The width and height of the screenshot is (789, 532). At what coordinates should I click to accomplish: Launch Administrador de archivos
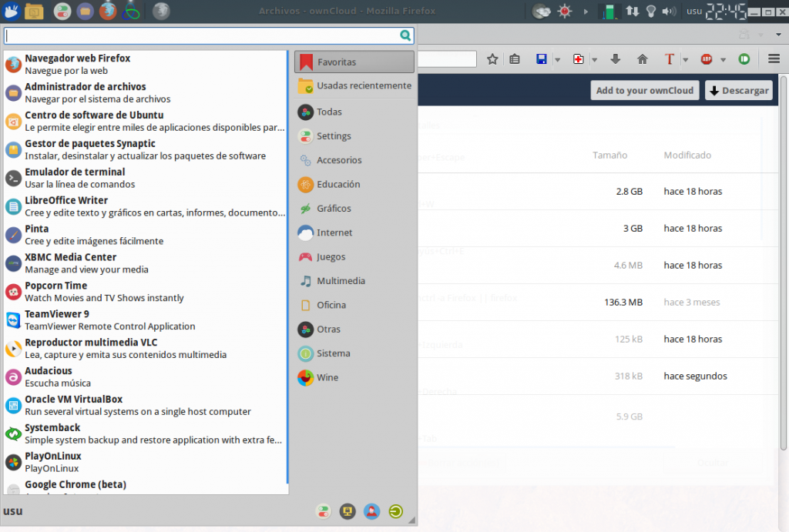tap(146, 92)
